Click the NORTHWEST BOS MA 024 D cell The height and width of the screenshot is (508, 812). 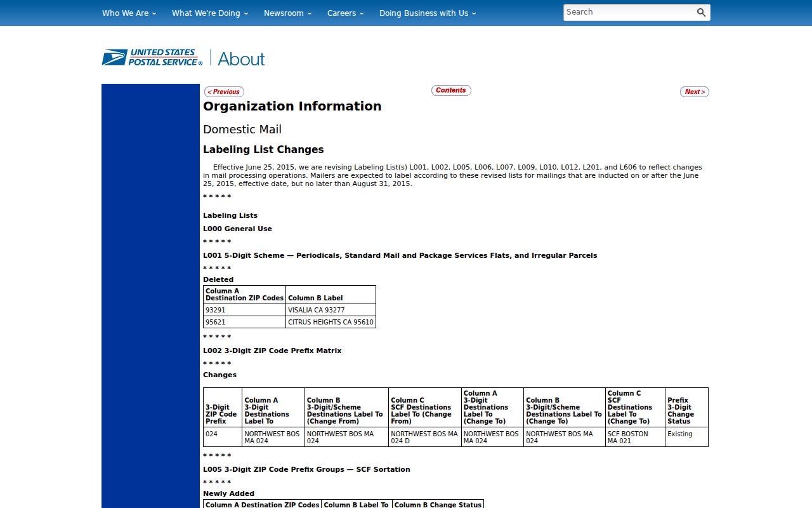click(x=425, y=437)
